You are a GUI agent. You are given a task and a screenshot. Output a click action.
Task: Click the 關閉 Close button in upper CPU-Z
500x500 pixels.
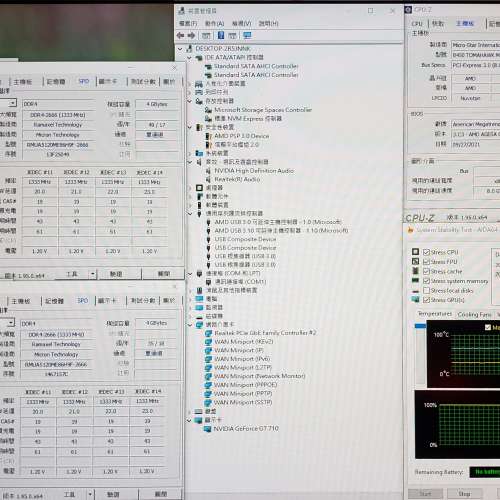tap(164, 274)
